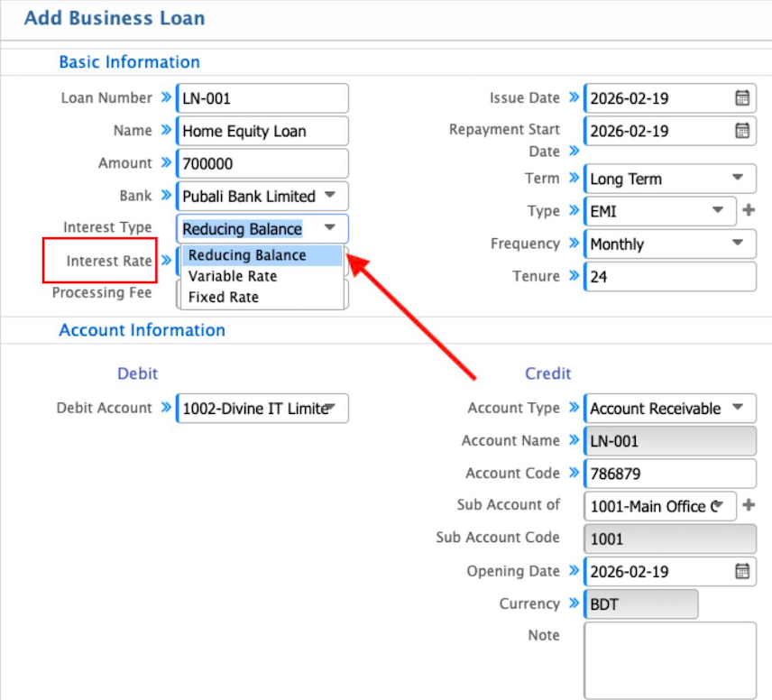Expand the Bank dropdown showing Pubali Bank
Viewport: 772px width, 700px height.
pyautogui.click(x=329, y=196)
